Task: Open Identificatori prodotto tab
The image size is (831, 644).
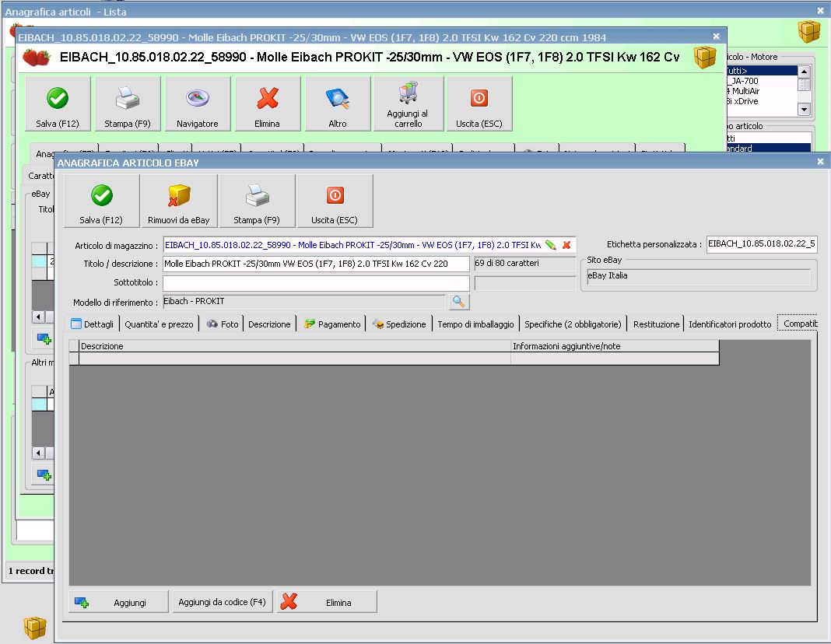Action: tap(730, 324)
